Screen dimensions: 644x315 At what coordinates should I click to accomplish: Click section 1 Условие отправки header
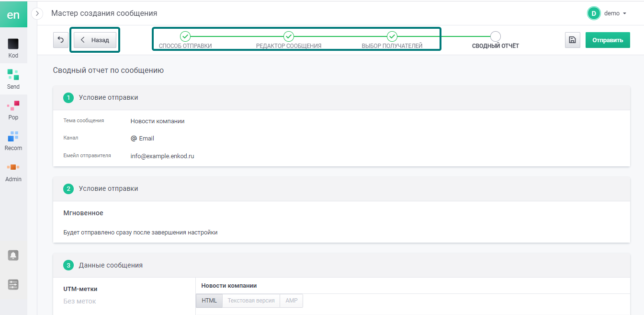click(341, 98)
